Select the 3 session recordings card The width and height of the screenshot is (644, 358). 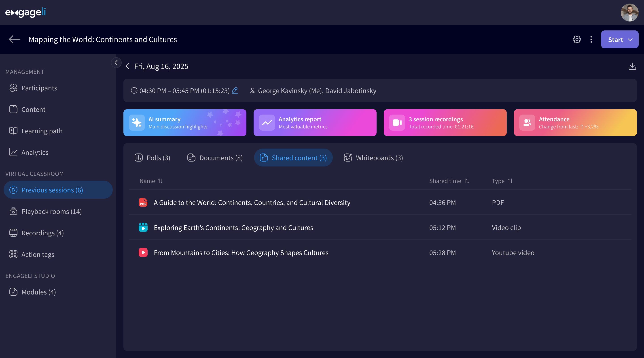445,123
